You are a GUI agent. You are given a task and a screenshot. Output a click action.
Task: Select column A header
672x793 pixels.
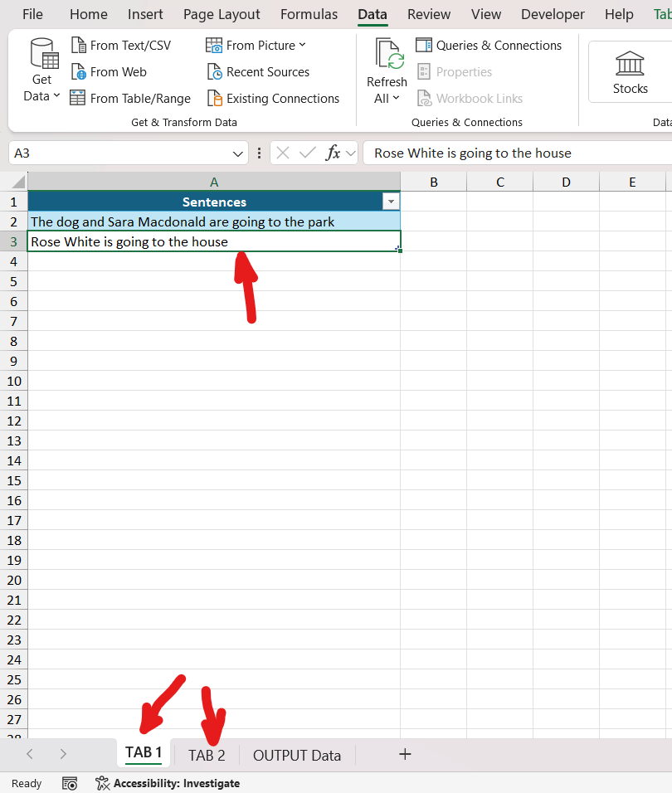coord(214,182)
